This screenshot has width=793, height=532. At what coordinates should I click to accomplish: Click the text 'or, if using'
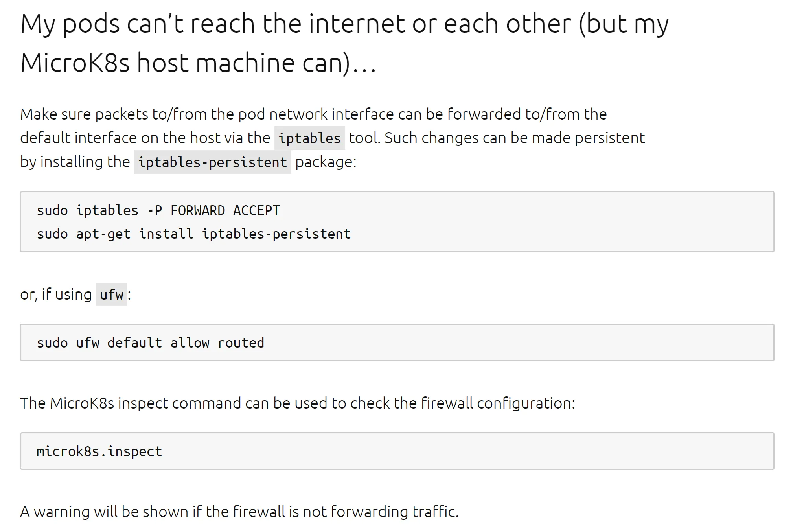[x=56, y=295]
